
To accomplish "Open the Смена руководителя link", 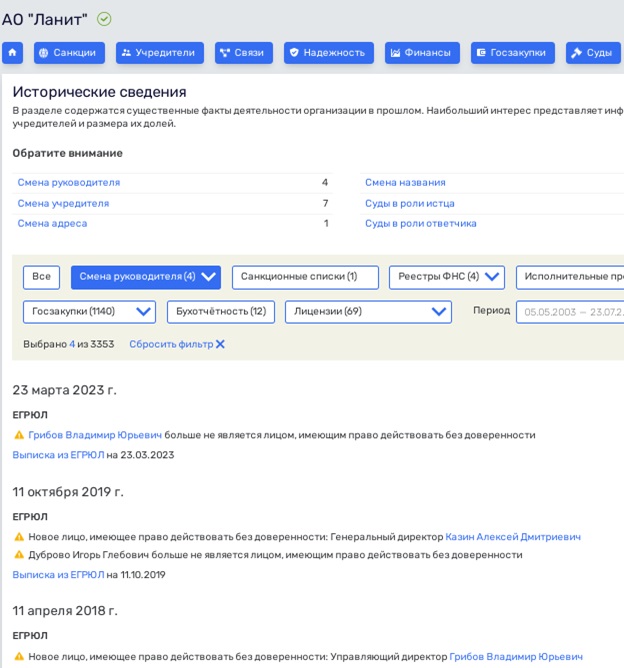I will tap(69, 182).
